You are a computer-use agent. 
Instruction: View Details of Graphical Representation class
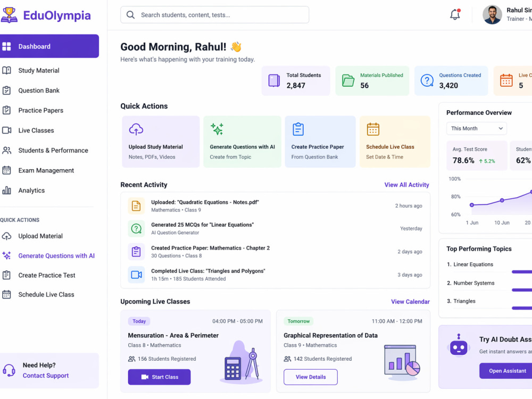[311, 377]
